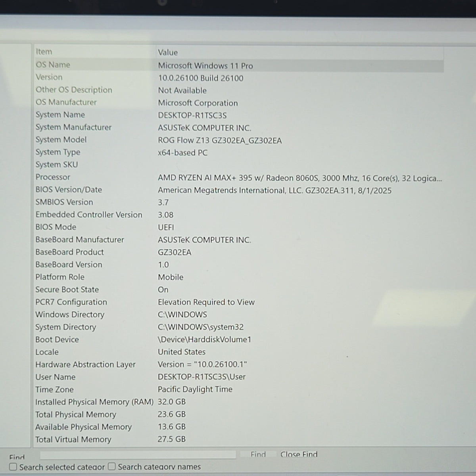The image size is (476, 476).
Task: Click the DESKTOP-R1TSC3S\User value
Action: (x=202, y=377)
